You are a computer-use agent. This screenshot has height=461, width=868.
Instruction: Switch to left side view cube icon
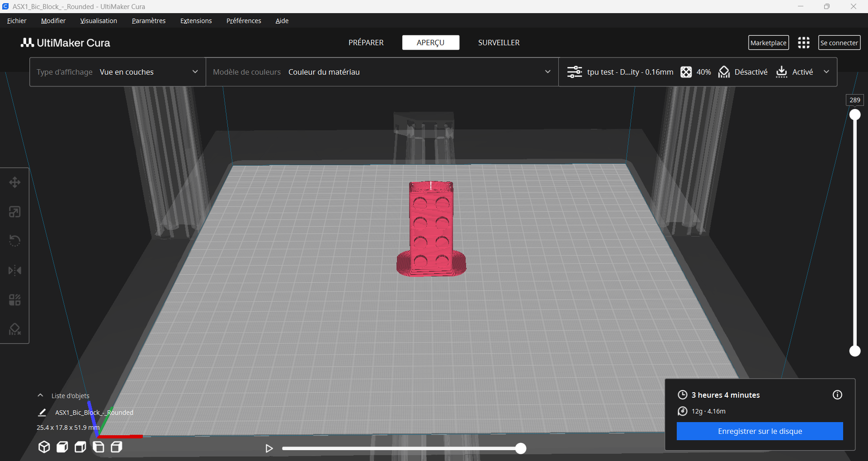pos(99,447)
